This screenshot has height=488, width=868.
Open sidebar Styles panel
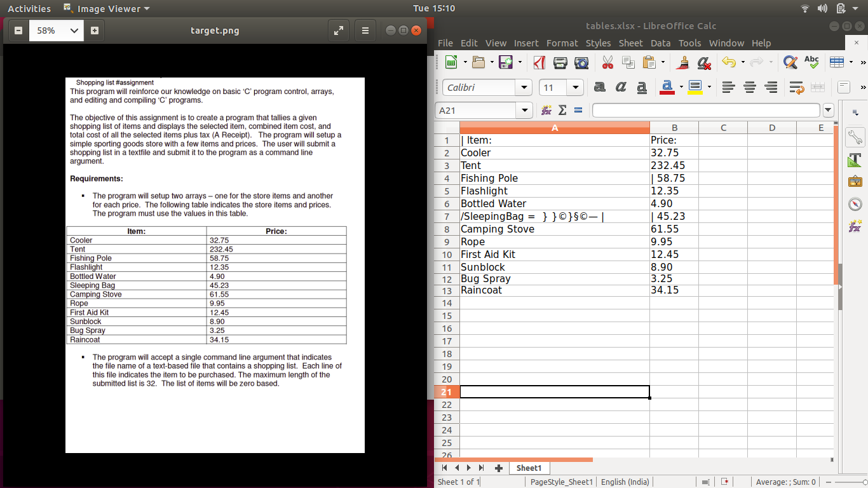coord(855,159)
